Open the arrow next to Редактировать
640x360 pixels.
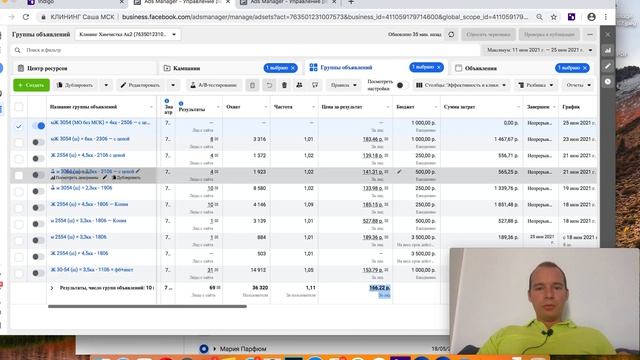(173, 85)
